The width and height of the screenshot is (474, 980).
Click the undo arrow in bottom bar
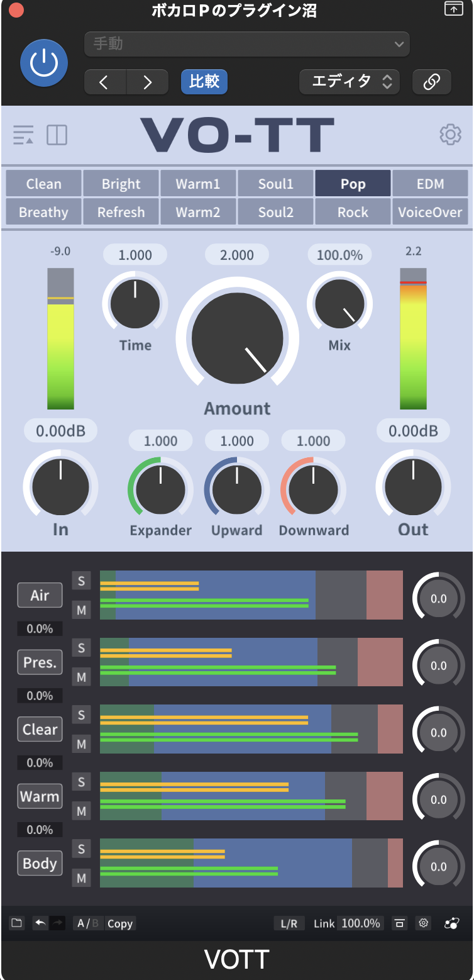(41, 923)
